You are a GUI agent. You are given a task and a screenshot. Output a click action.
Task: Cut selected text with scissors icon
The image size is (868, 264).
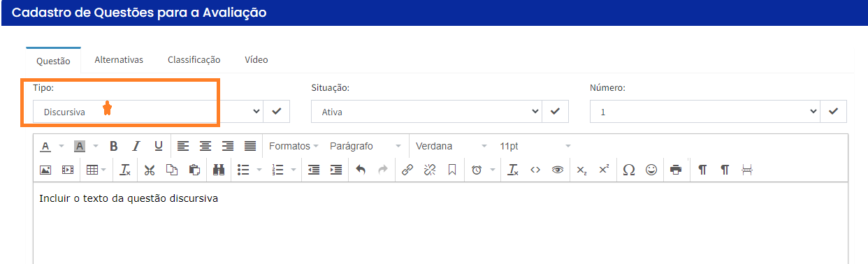point(150,170)
